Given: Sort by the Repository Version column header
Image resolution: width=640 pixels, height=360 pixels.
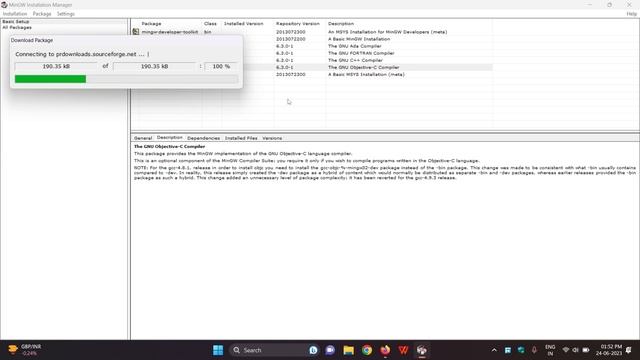Looking at the screenshot, I should (298, 24).
